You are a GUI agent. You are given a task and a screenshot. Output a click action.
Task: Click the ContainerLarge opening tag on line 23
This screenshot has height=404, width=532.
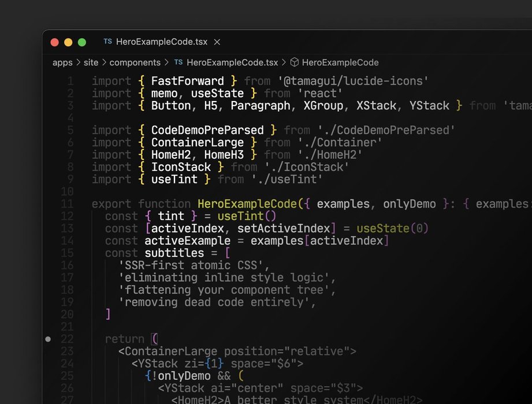(x=171, y=351)
